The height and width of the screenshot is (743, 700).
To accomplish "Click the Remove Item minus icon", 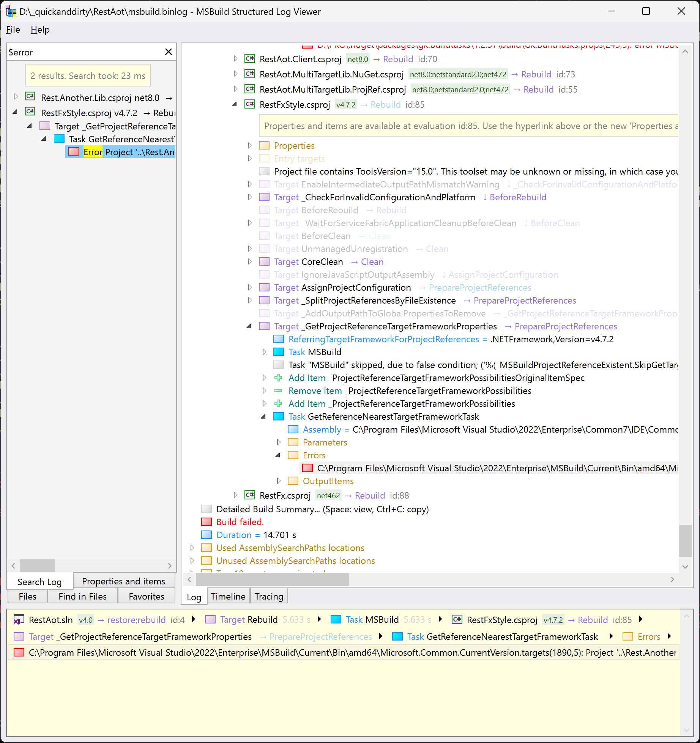I will click(x=278, y=391).
